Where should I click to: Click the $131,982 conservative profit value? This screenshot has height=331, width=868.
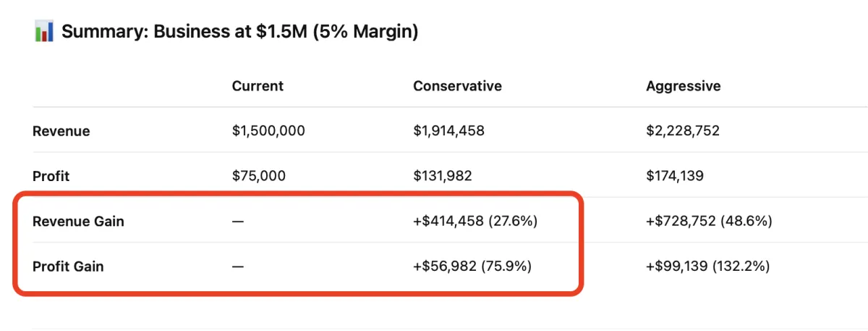(x=443, y=176)
